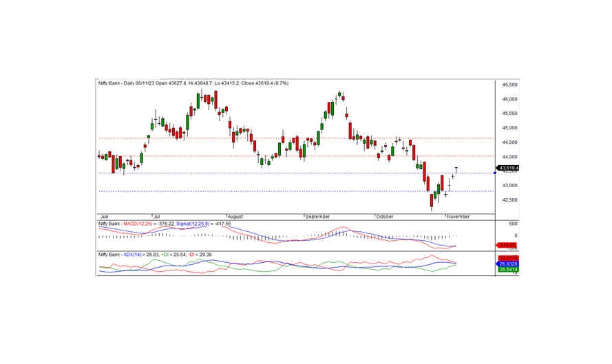Select the red MACD value tag
Viewport: 612px width, 364px height.
pyautogui.click(x=507, y=245)
